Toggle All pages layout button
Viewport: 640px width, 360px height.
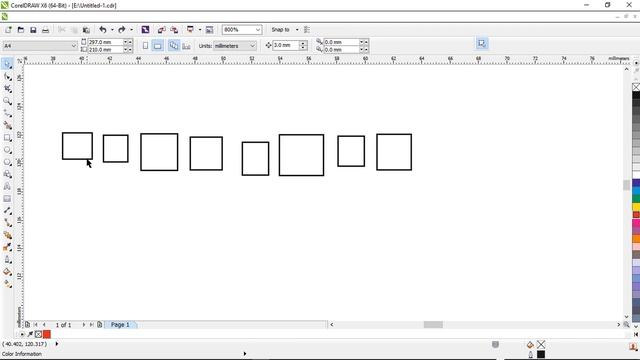pos(173,46)
